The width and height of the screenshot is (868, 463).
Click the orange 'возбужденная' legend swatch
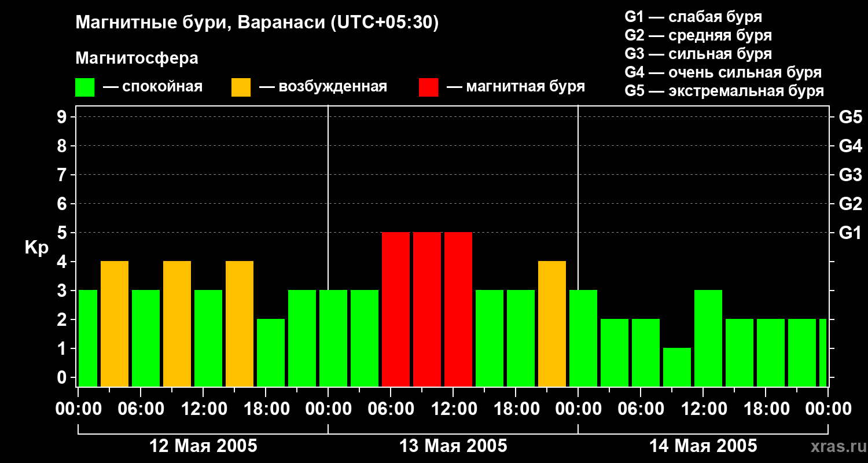(241, 87)
